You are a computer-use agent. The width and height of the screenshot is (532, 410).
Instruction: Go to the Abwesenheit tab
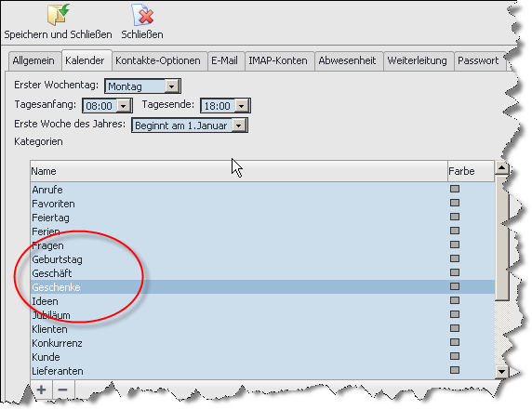pyautogui.click(x=347, y=60)
